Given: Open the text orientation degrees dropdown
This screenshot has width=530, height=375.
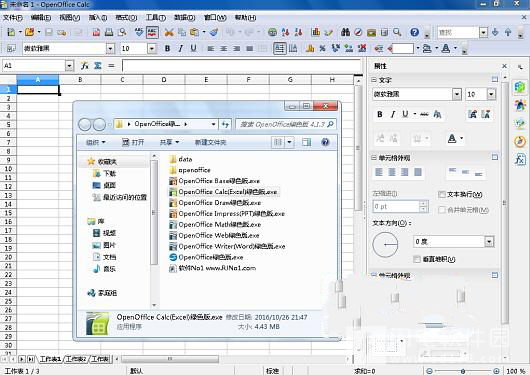Looking at the screenshot, I should click(489, 241).
